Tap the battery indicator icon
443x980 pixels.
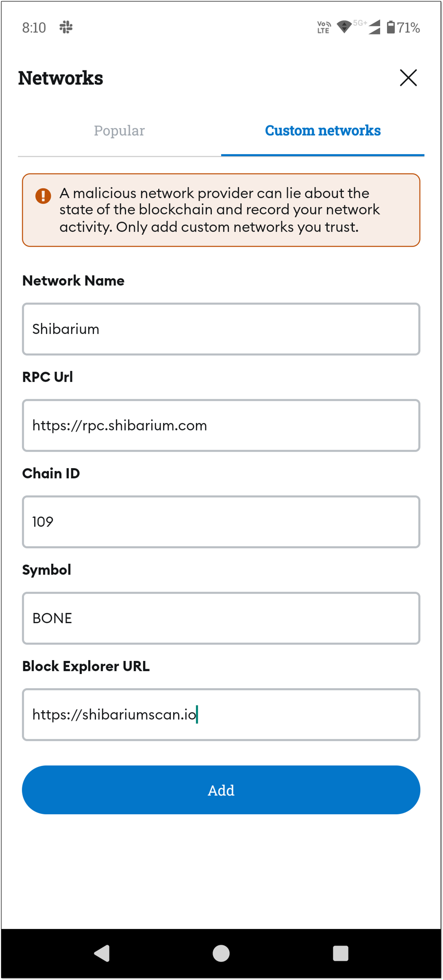(x=391, y=27)
